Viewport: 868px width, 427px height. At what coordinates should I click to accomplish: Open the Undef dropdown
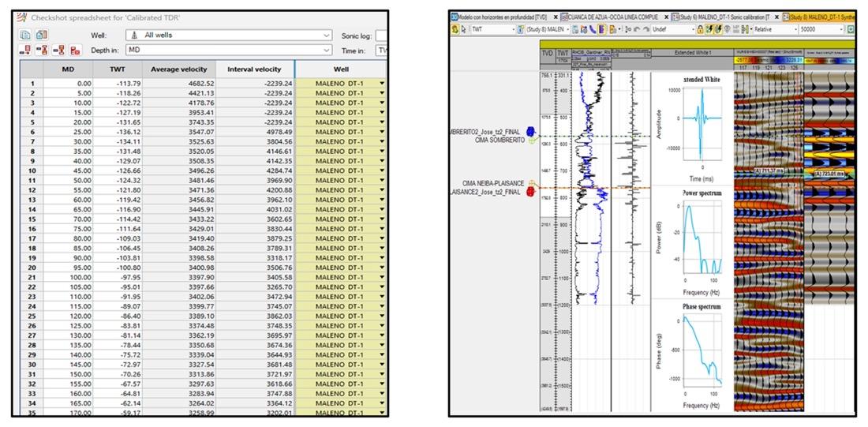pyautogui.click(x=674, y=29)
